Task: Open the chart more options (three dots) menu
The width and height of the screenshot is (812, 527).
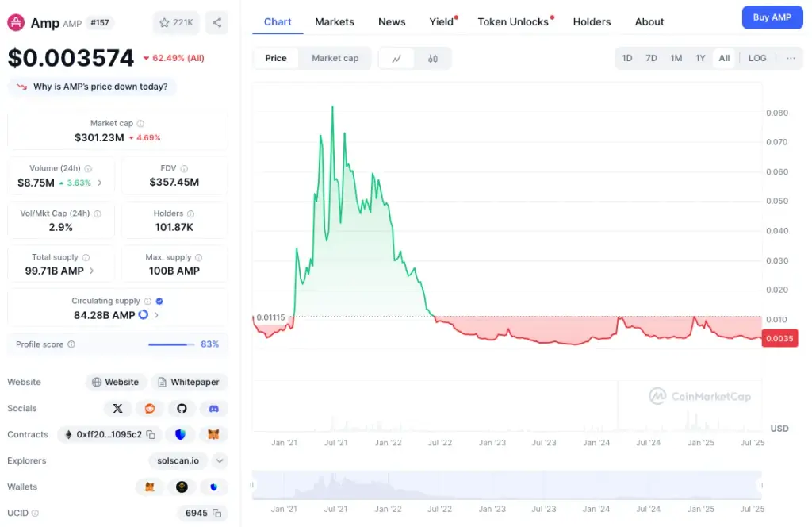Action: 791,58
